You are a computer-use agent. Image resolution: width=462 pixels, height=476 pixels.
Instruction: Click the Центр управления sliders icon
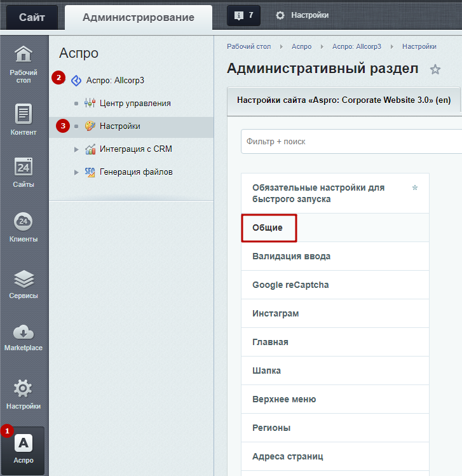pos(90,103)
